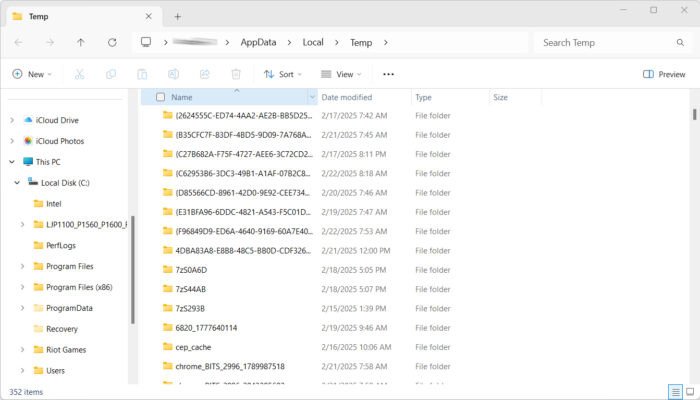Select PerfLogs folder in sidebar

[x=60, y=245]
